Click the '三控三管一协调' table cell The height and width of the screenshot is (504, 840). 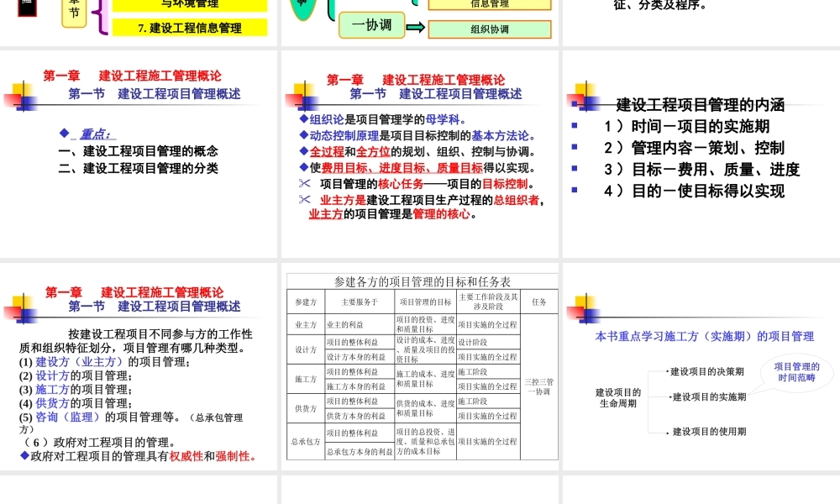pos(539,386)
